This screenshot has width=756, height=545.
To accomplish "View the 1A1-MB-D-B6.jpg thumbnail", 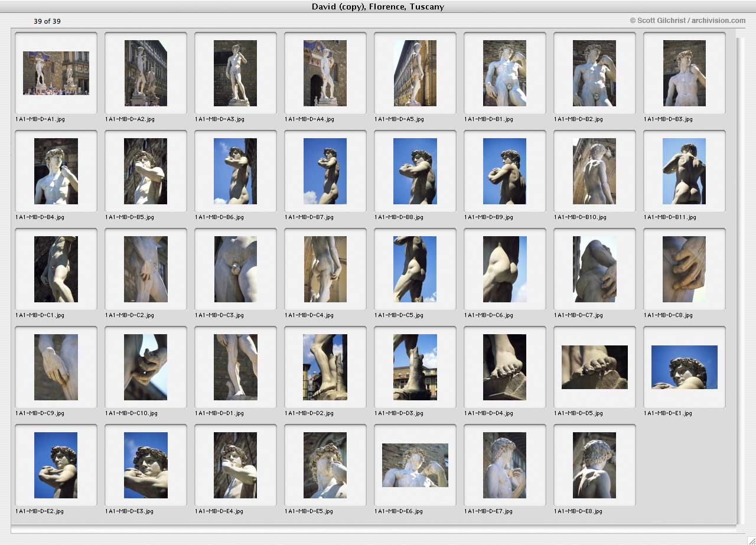I will click(236, 171).
